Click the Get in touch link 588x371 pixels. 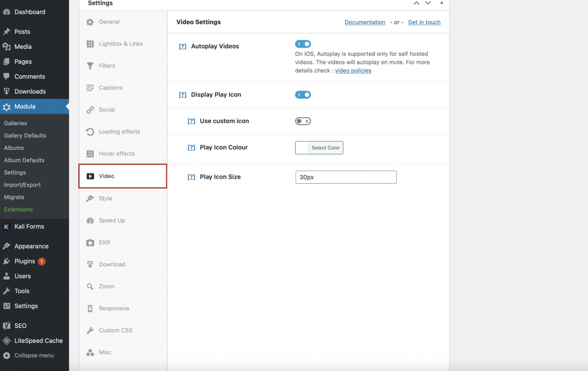pyautogui.click(x=424, y=22)
